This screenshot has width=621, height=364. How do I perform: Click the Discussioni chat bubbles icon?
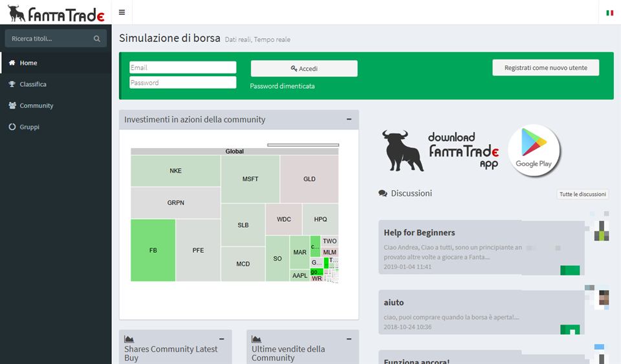coord(382,193)
